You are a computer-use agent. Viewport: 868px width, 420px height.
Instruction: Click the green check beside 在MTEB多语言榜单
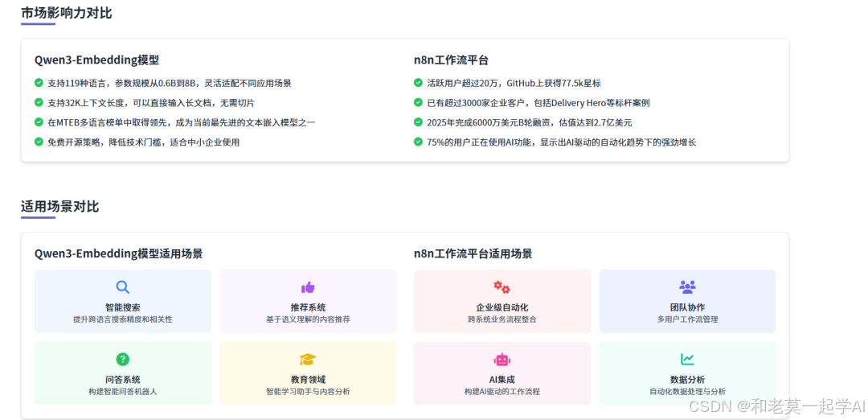click(x=39, y=122)
